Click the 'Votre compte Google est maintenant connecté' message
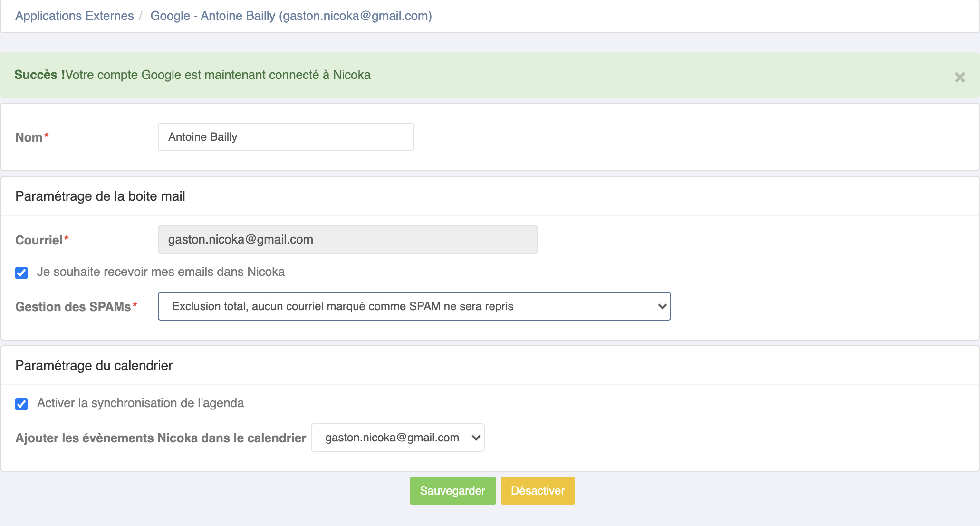Viewport: 980px width, 526px height. click(x=218, y=75)
